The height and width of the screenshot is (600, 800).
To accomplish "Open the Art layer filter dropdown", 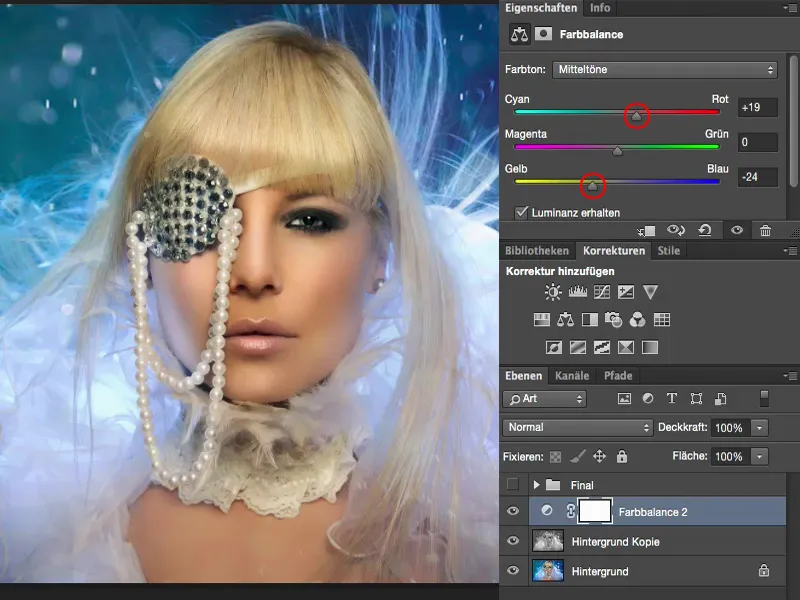I will coord(545,398).
